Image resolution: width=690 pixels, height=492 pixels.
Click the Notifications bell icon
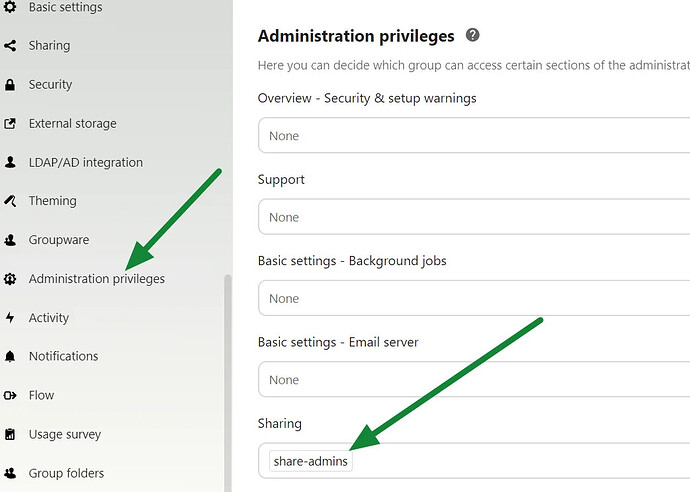tap(10, 356)
